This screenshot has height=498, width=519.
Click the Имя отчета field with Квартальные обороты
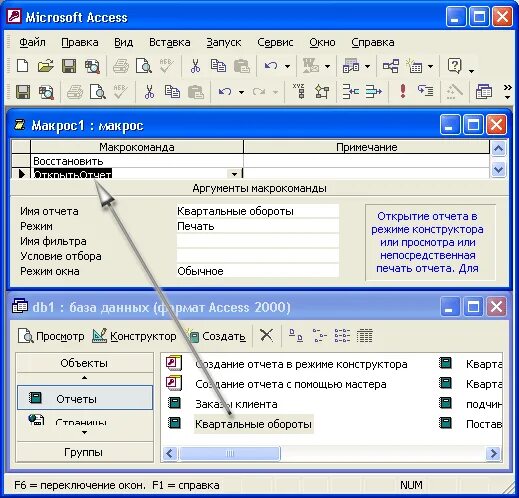pyautogui.click(x=257, y=211)
